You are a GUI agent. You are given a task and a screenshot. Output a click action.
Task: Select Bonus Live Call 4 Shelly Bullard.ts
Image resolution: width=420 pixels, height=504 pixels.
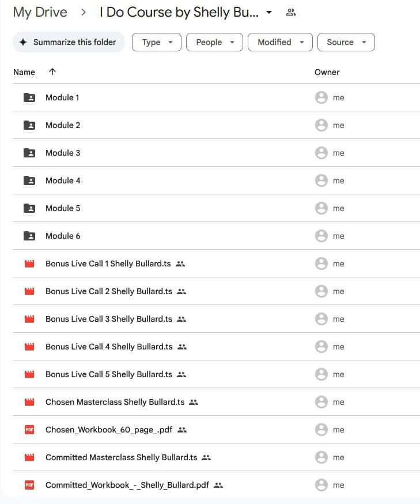point(109,347)
